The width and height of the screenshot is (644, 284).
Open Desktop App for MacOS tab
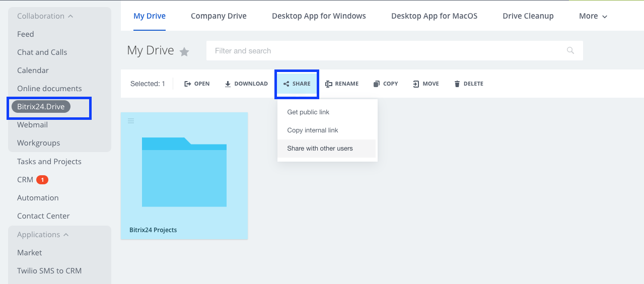[434, 16]
